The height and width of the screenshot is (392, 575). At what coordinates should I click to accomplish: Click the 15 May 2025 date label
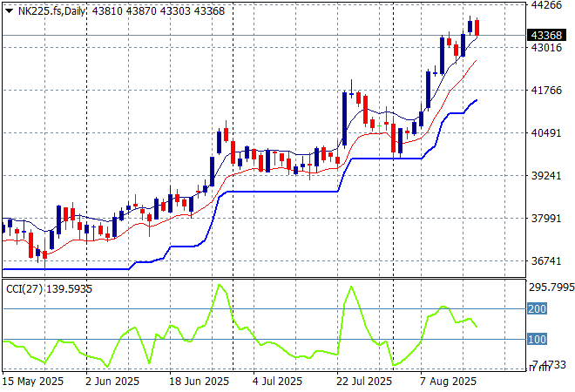pos(32,382)
